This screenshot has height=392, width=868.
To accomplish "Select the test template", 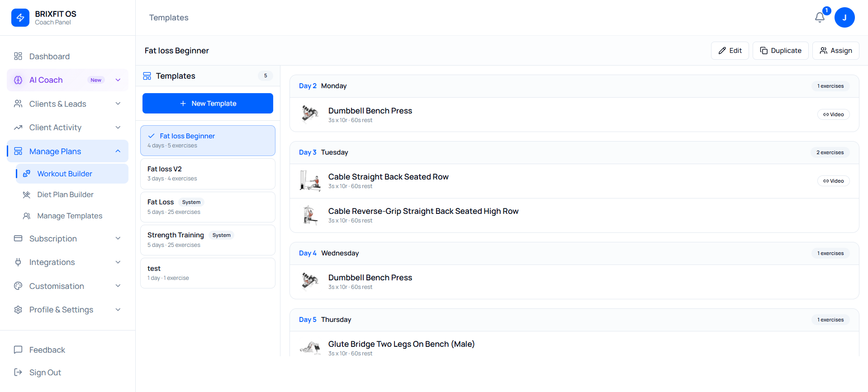I will [208, 273].
